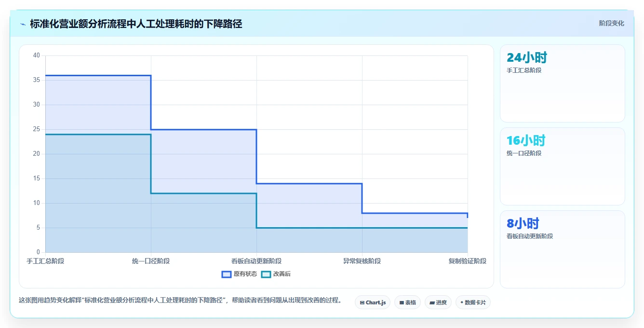The height and width of the screenshot is (328, 644).
Task: Click the blue 原有状态 legend color box
Action: (x=227, y=274)
